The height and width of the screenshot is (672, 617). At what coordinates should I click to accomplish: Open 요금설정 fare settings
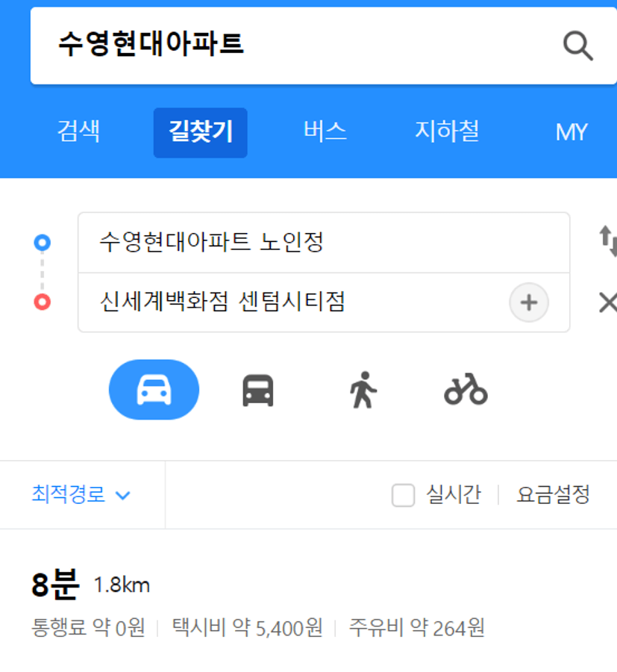click(553, 494)
